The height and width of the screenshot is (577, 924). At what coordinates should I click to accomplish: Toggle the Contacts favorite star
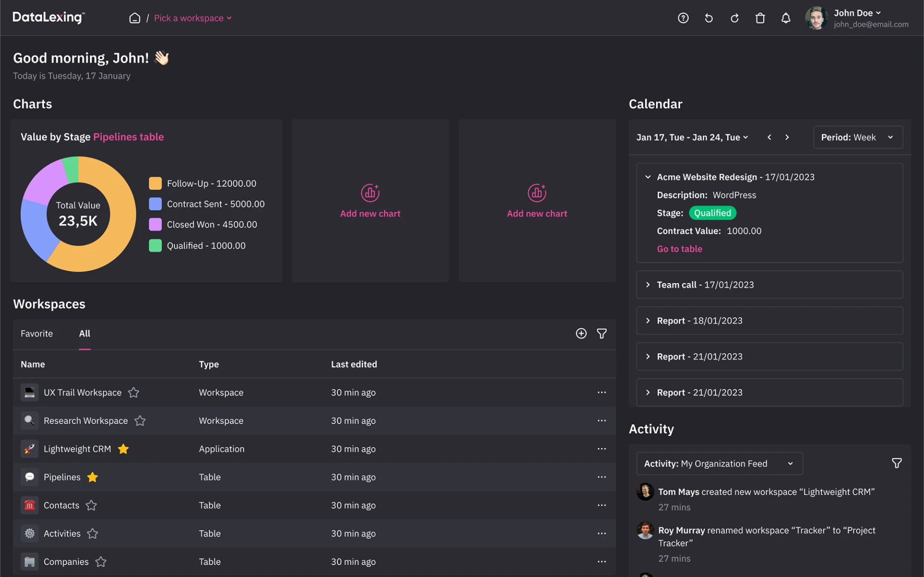pos(91,505)
